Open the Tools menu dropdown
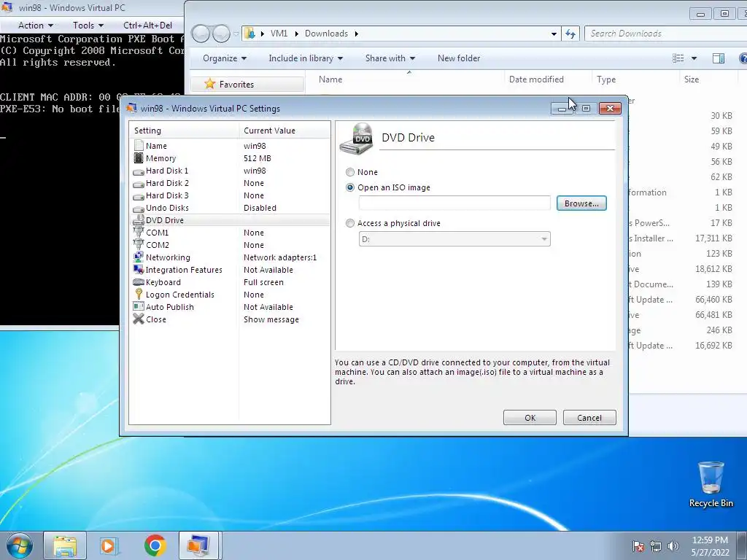The image size is (747, 560). 88,26
